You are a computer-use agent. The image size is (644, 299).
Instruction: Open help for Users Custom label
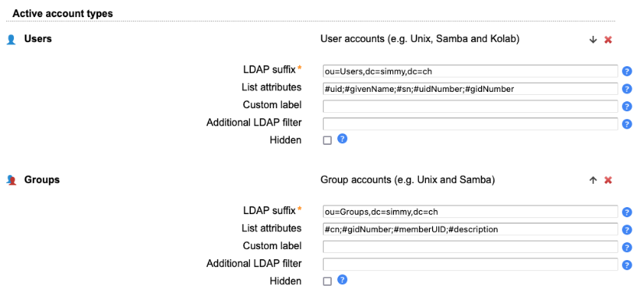pyautogui.click(x=627, y=107)
